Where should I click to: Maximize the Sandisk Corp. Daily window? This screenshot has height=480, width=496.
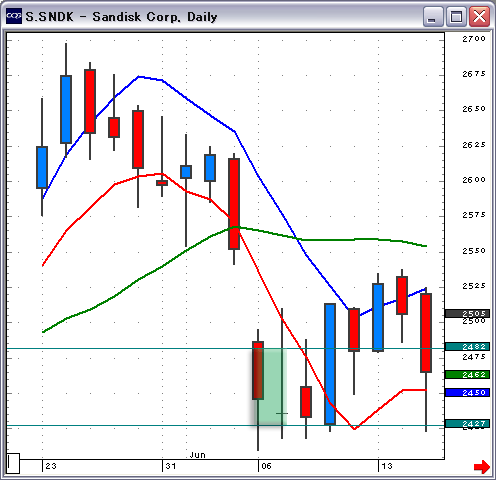coord(456,16)
